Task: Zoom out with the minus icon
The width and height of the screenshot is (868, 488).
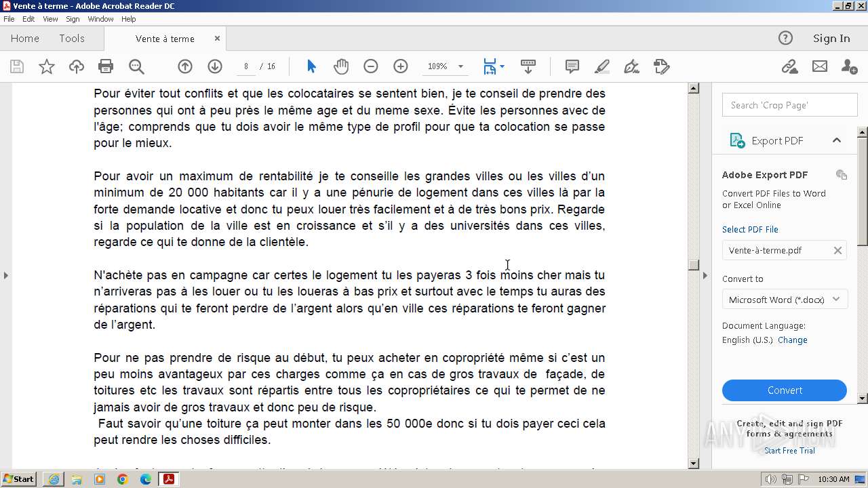Action: [x=371, y=66]
